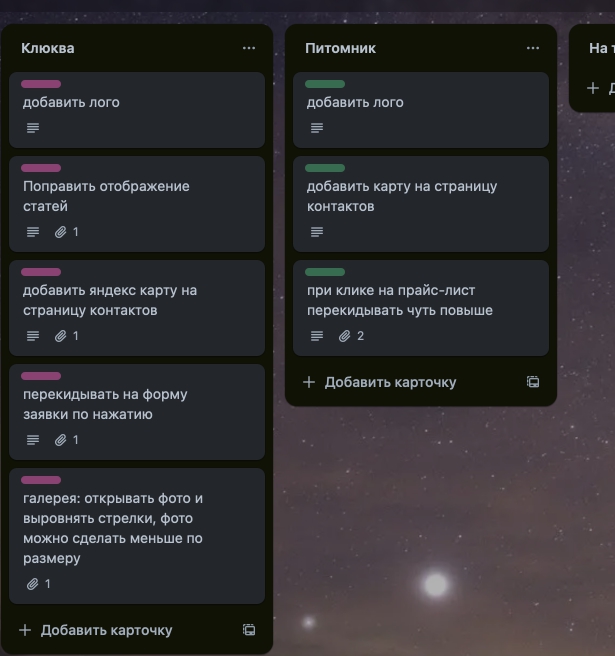Click attachment icon on Поправить отображение статей card
The height and width of the screenshot is (656, 615).
[x=60, y=232]
